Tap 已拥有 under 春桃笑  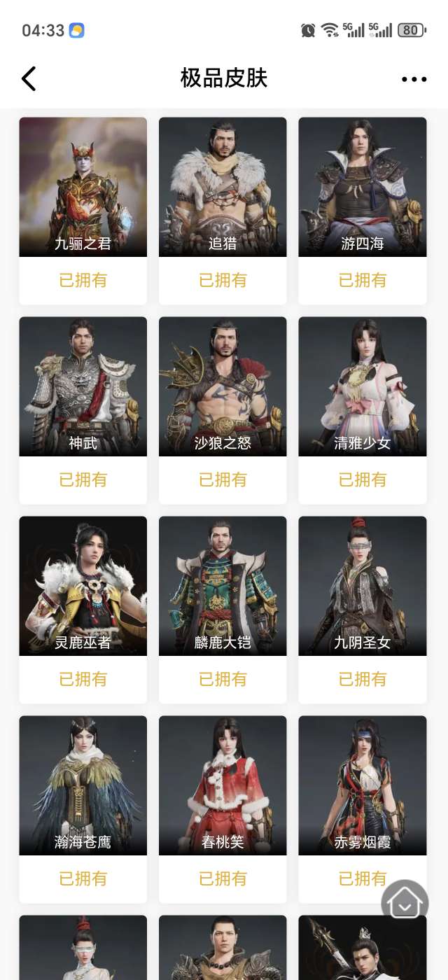tap(223, 878)
